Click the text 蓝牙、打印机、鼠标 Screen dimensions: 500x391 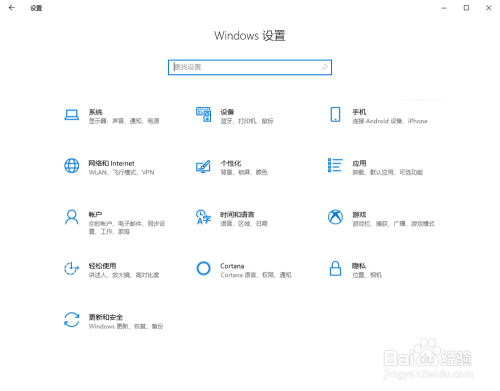pos(247,121)
